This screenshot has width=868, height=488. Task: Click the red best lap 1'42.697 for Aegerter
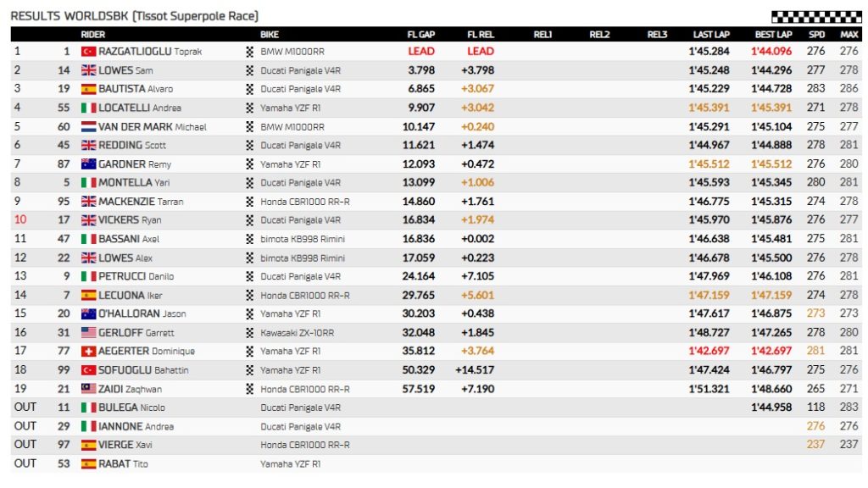point(771,351)
